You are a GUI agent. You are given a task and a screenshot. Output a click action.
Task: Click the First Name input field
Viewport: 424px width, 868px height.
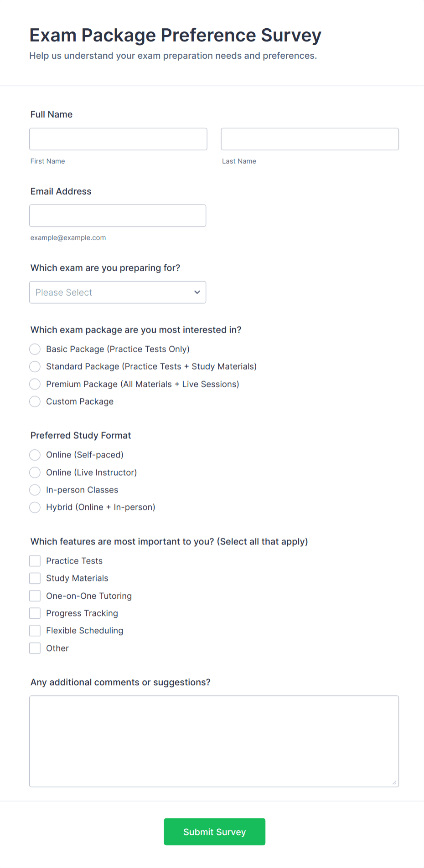(x=118, y=139)
